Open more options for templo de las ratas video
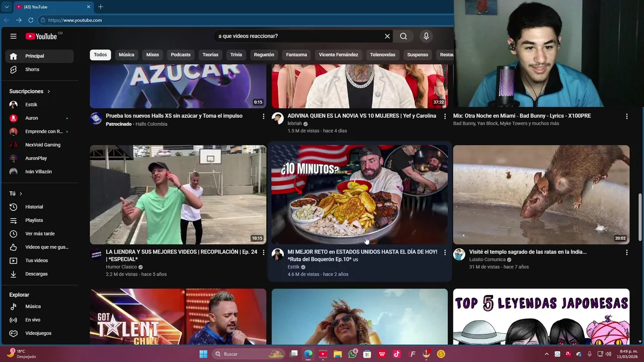This screenshot has height=362, width=644. 627,252
